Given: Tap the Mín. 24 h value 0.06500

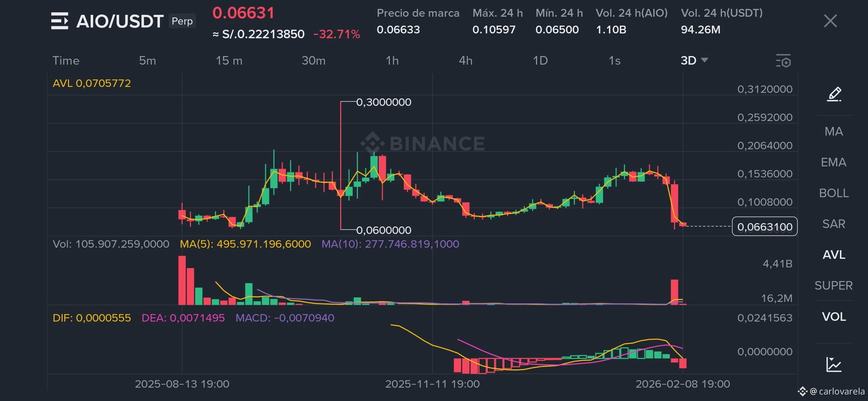Looking at the screenshot, I should click(557, 30).
